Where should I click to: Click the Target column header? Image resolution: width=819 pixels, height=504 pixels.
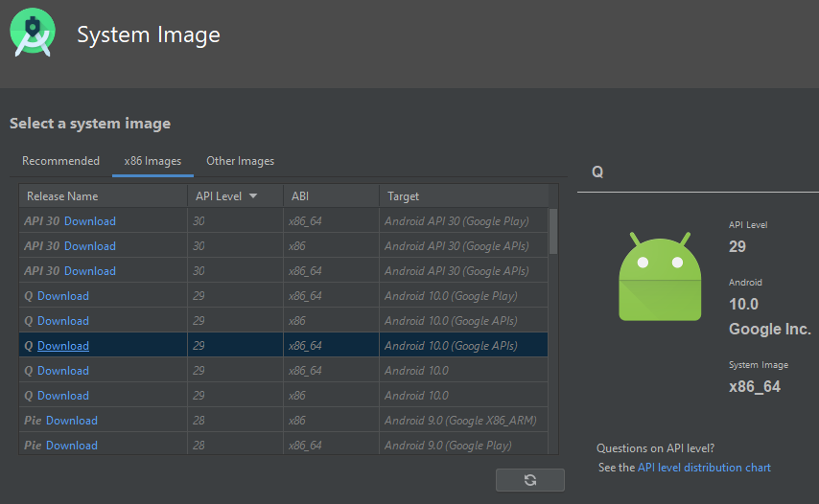(404, 196)
